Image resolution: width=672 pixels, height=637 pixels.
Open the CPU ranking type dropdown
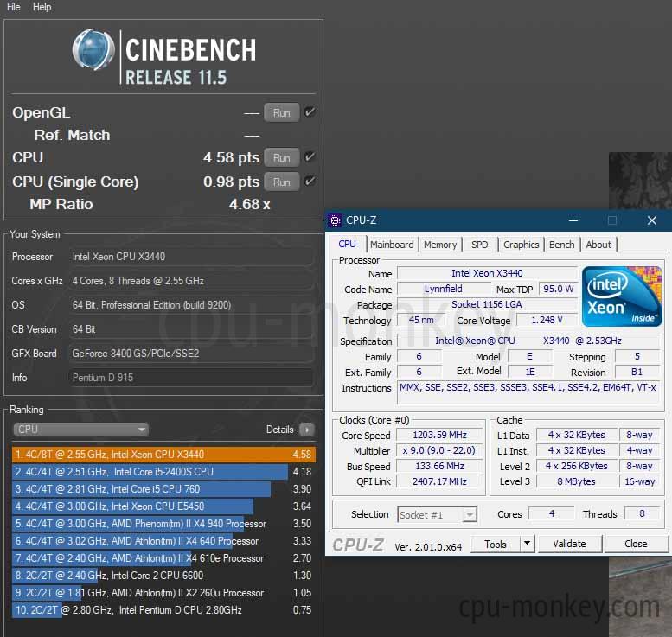tap(81, 429)
